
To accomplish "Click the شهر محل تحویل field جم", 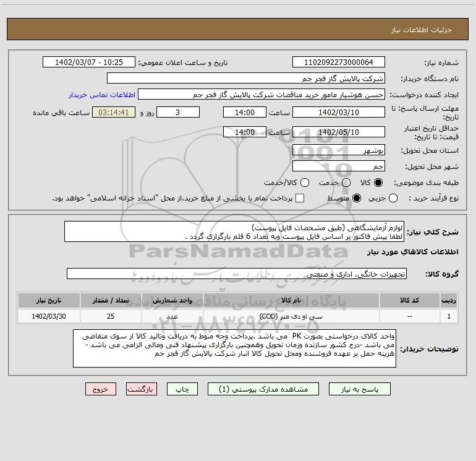I will tap(339, 166).
